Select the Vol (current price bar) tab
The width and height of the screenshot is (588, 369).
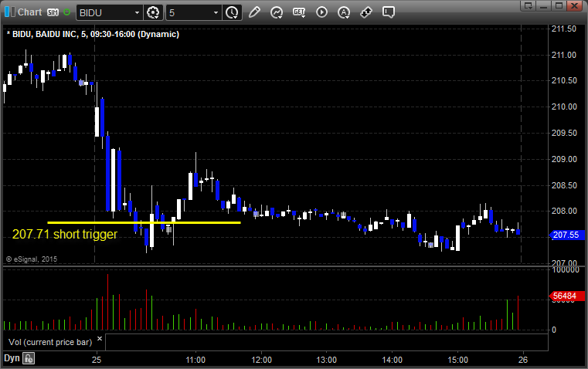[48, 340]
